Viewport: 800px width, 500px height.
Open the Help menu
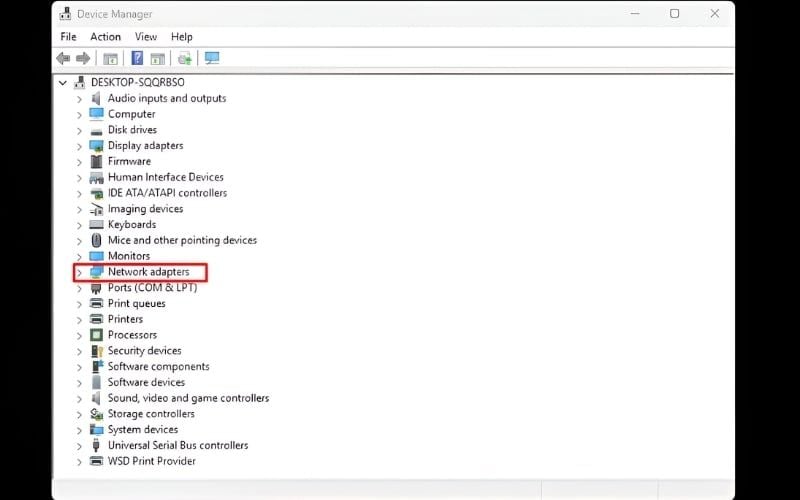click(x=182, y=37)
